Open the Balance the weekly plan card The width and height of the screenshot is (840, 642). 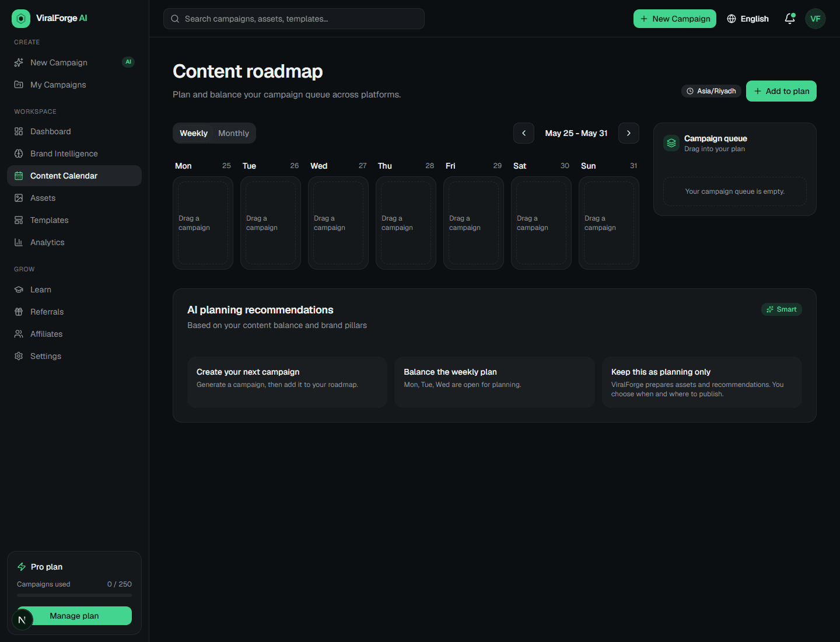click(495, 382)
